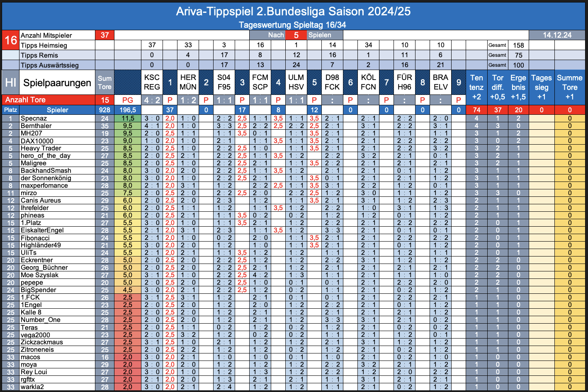This screenshot has width=588, height=392.
Task: Select the UliTs player cell
Action: (x=57, y=253)
